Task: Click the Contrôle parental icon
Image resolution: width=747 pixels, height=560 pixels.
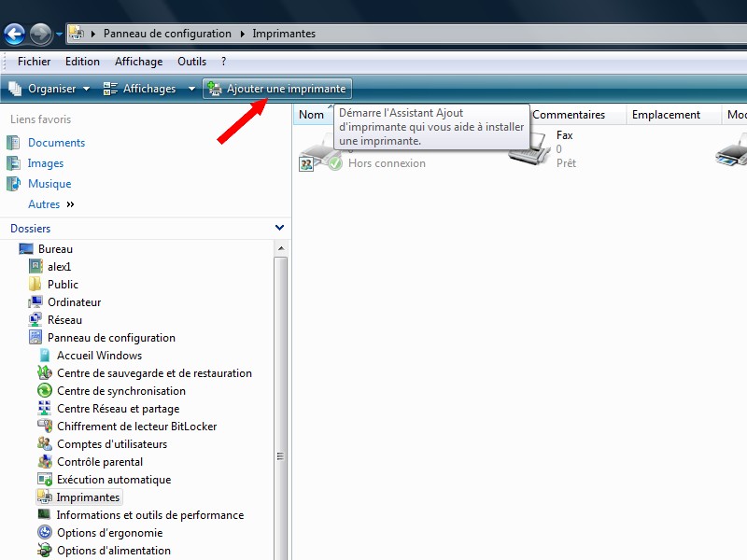Action: tap(44, 462)
